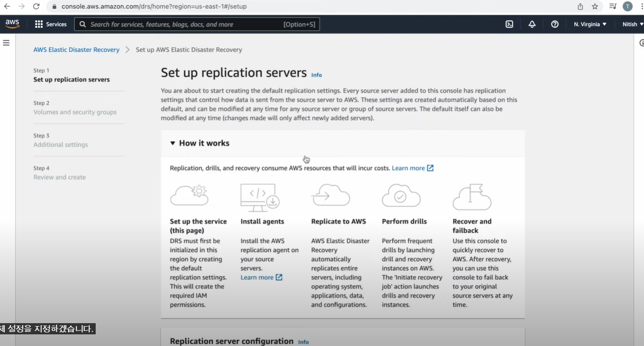644x346 pixels.
Task: Click the cloud checkmark Perform drills icon
Action: (401, 195)
